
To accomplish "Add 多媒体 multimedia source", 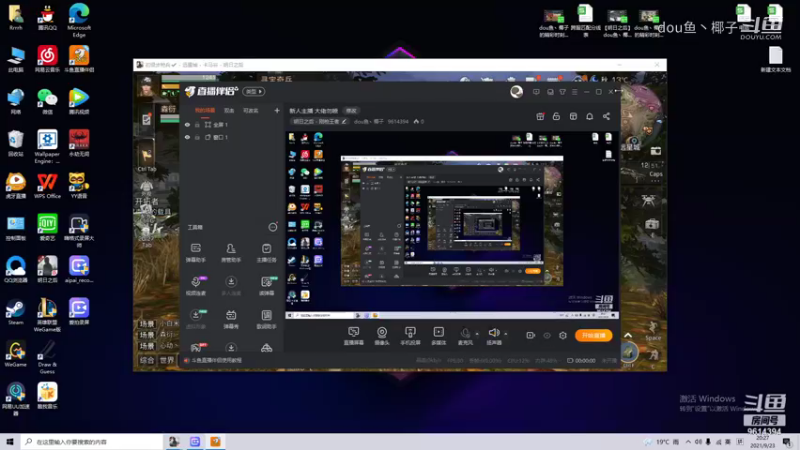I will (438, 336).
